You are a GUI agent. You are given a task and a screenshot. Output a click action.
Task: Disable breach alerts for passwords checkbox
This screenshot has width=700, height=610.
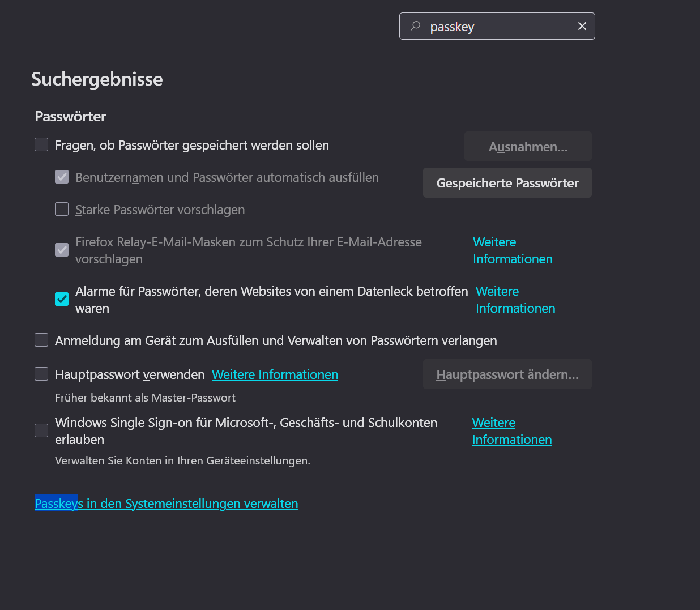click(62, 299)
